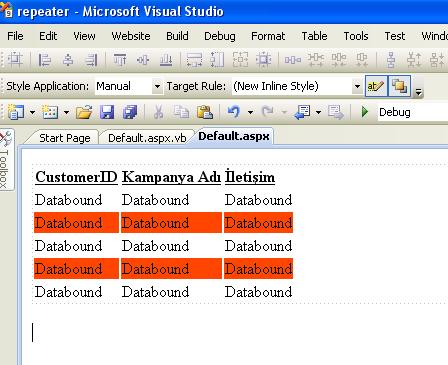Open the Target Rule dropdown
The width and height of the screenshot is (448, 365).
coord(357,87)
